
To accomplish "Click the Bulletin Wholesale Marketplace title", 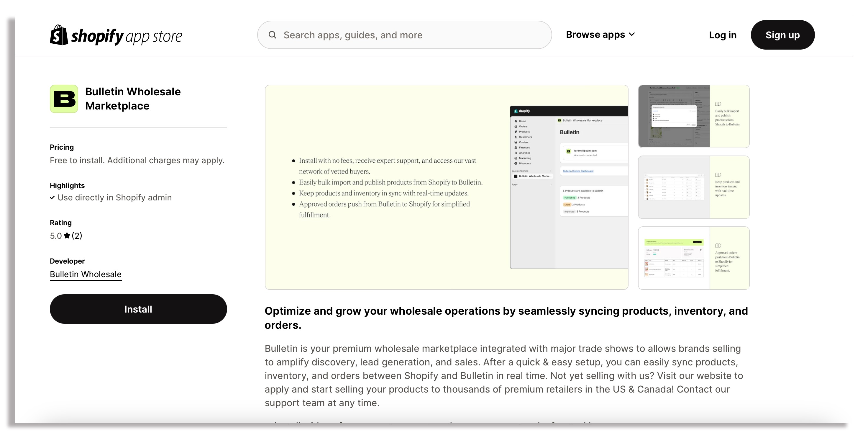I will pos(133,99).
